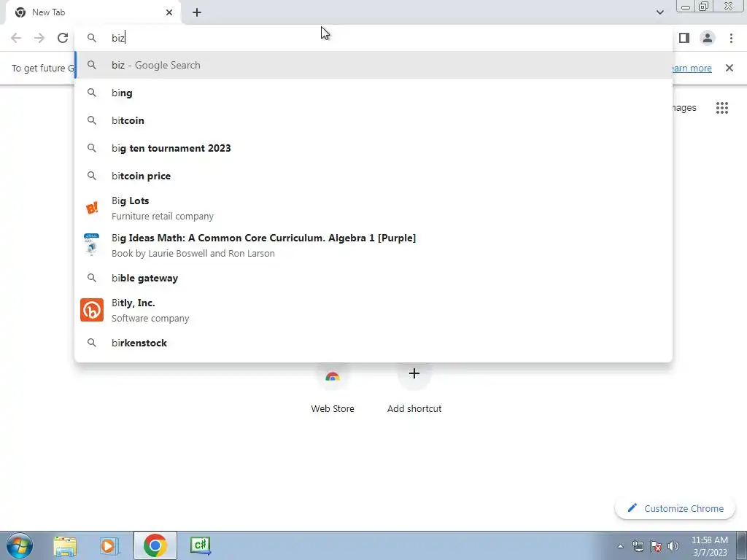
Task: Open Windows Explorer from the taskbar
Action: pos(65,545)
